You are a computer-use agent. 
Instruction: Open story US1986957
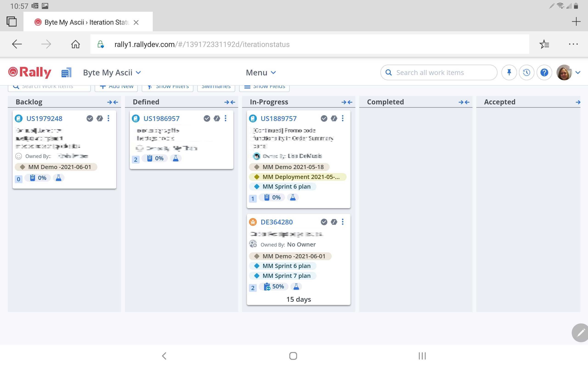tap(161, 118)
